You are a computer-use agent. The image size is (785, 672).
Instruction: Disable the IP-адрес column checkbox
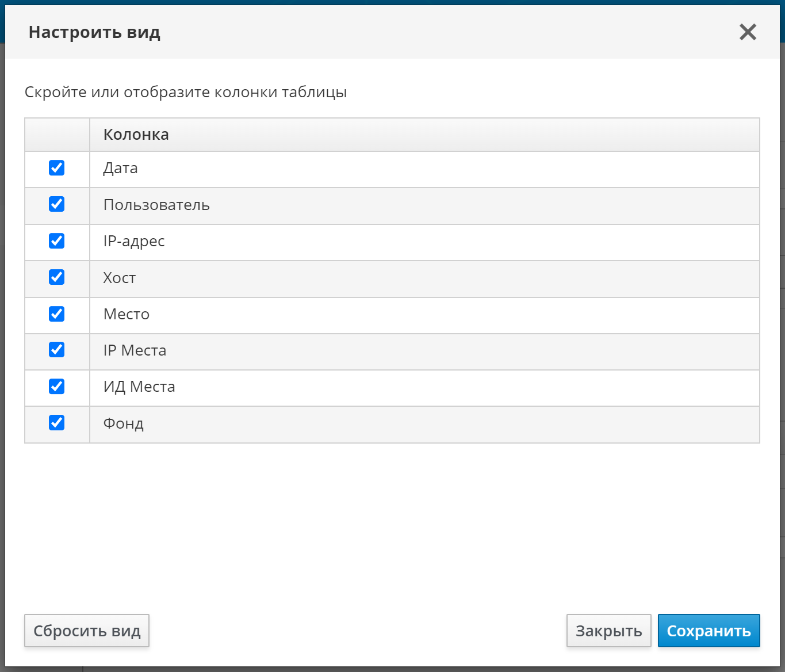(56, 240)
